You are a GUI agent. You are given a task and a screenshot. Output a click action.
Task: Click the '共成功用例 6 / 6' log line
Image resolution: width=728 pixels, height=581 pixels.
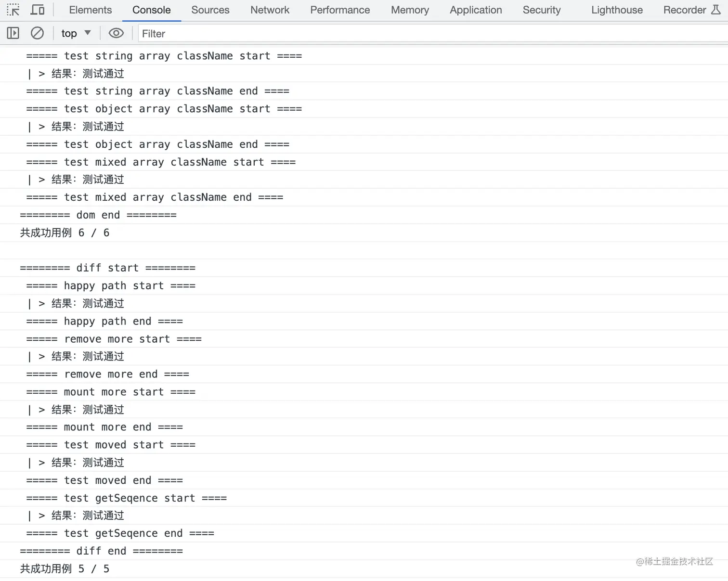coord(364,233)
